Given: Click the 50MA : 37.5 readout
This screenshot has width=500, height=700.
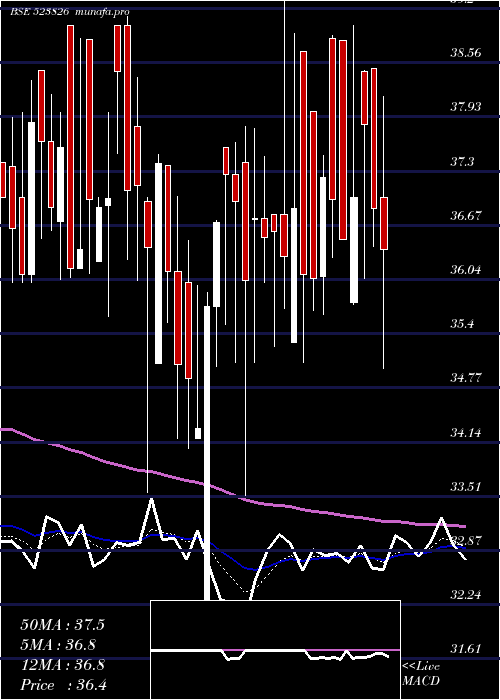Looking at the screenshot, I should pyautogui.click(x=62, y=625).
